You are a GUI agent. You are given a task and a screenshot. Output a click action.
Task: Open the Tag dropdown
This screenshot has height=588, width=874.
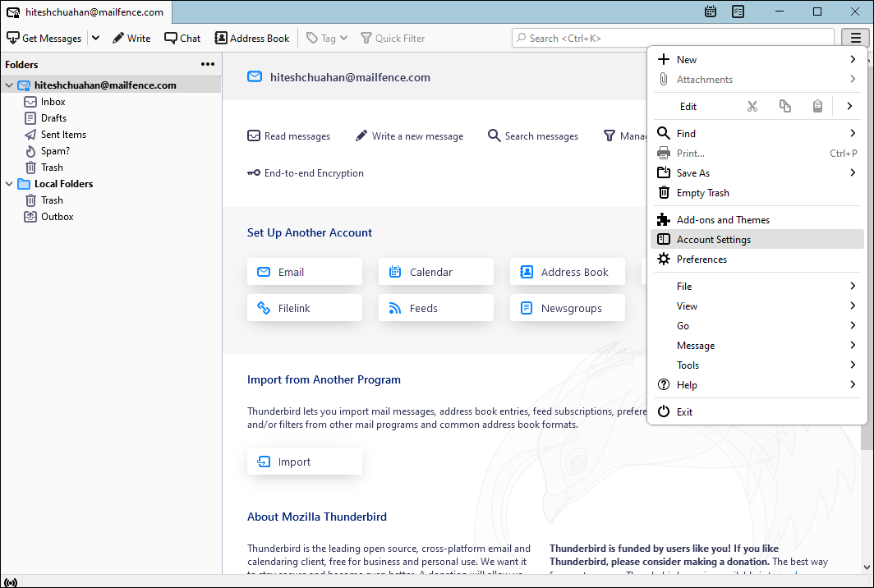pos(327,38)
